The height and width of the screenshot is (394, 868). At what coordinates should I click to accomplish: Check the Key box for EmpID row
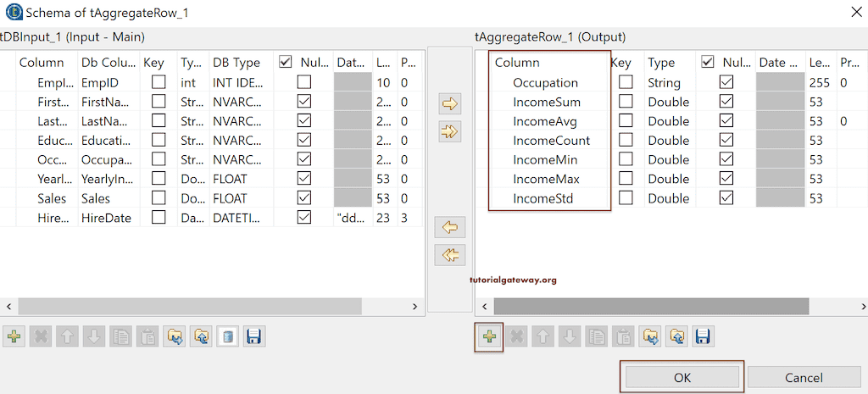pos(159,83)
